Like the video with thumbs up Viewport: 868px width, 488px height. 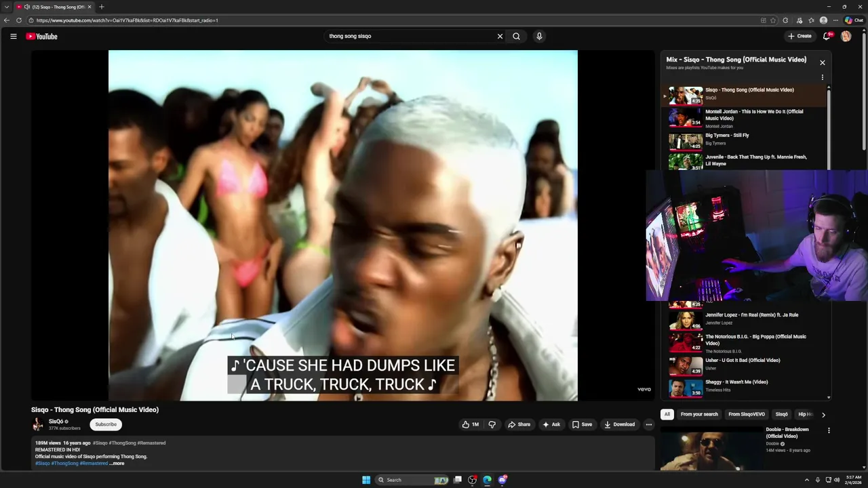click(471, 424)
